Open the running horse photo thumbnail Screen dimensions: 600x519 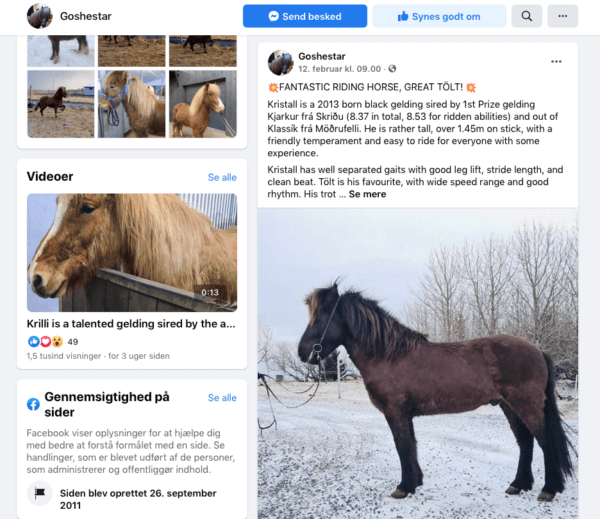click(x=61, y=104)
